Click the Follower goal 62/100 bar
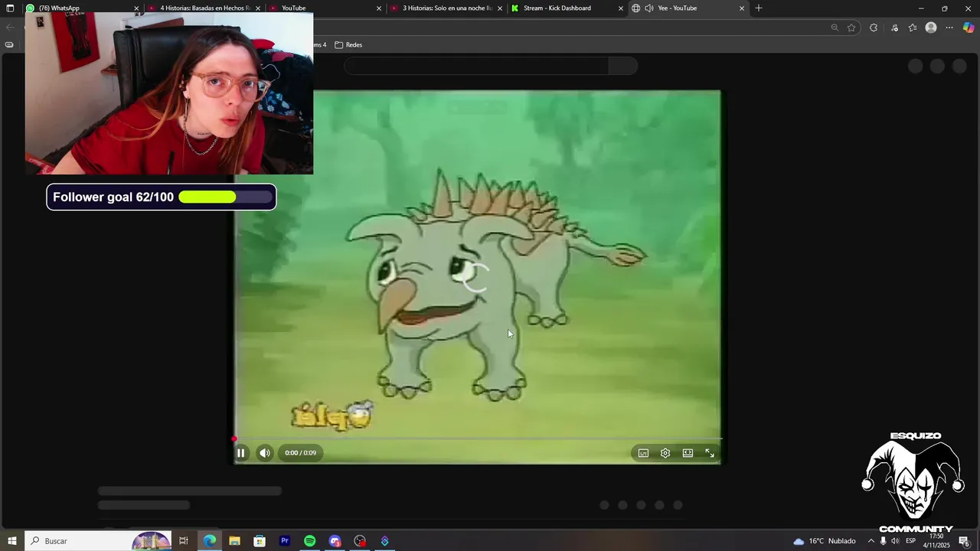Image resolution: width=980 pixels, height=551 pixels. [x=162, y=197]
